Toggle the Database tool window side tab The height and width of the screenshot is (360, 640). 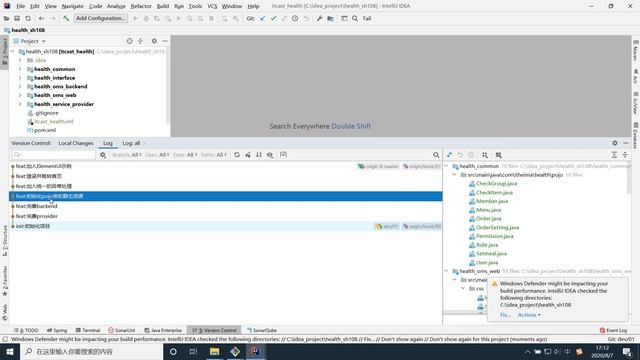636,136
